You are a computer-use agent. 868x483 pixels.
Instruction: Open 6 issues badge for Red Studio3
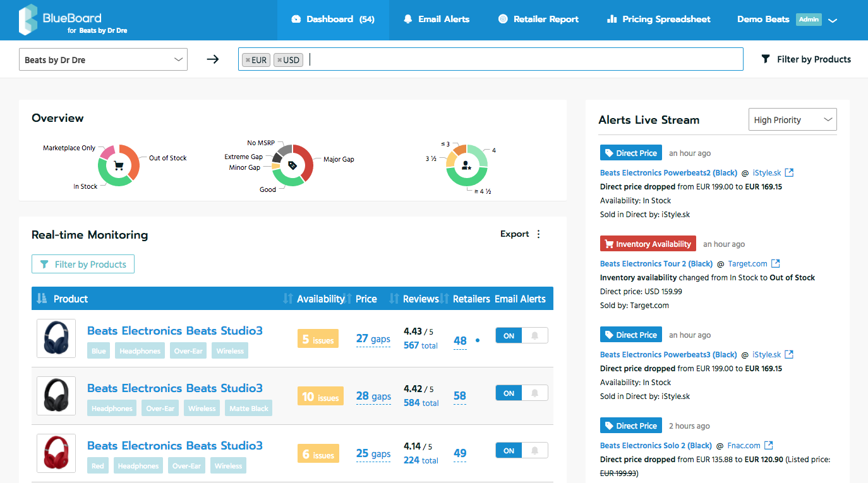[318, 454]
